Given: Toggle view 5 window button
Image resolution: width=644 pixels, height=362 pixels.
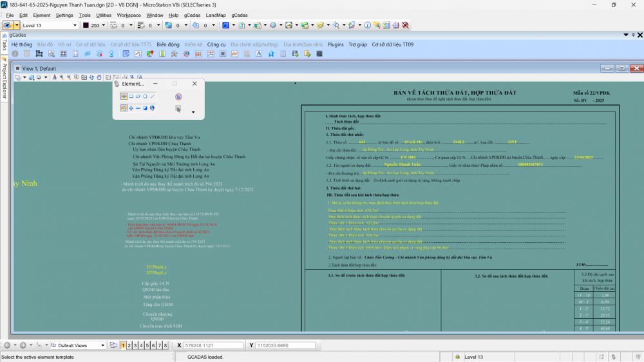Looking at the screenshot, I should pos(146,346).
